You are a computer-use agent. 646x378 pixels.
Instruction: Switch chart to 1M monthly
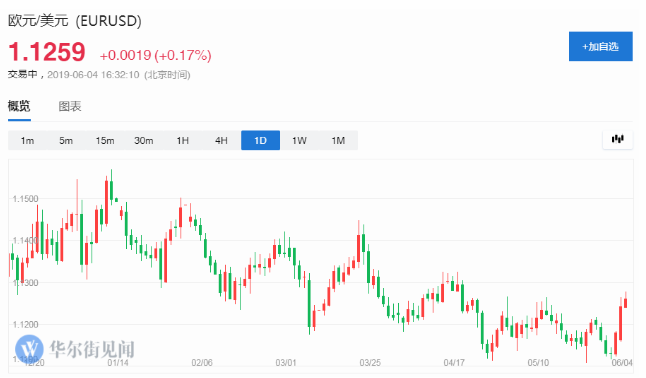pyautogui.click(x=338, y=141)
